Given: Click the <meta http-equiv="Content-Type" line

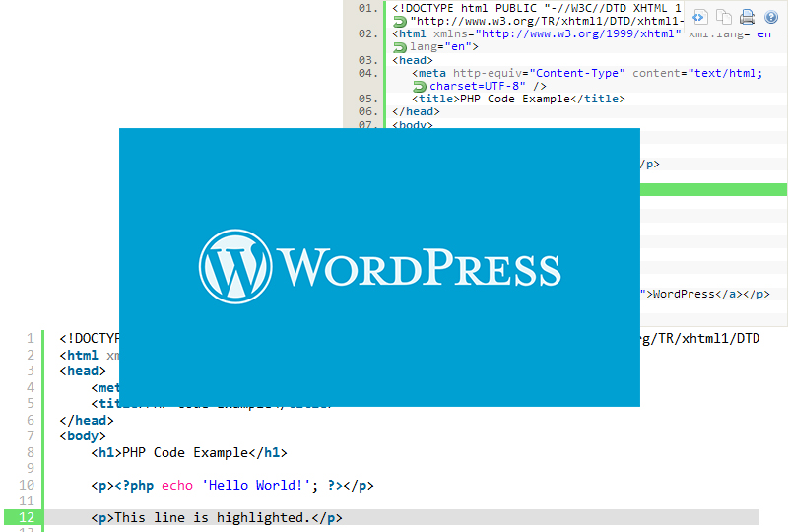Looking at the screenshot, I should (x=587, y=73).
